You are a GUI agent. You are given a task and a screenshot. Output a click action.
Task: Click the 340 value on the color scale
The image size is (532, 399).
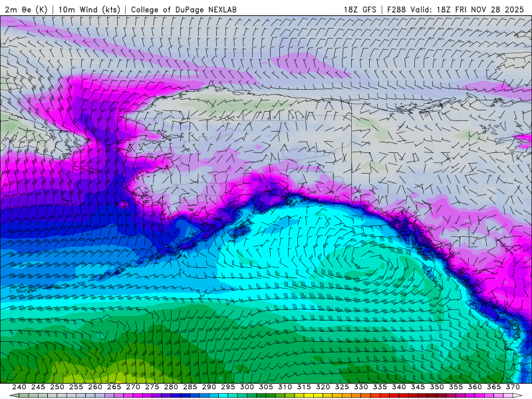[399, 387]
